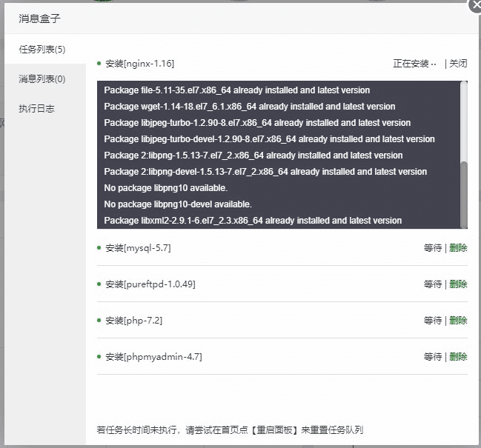Delete the queued php-7.2 install task
This screenshot has width=481, height=448.
click(x=458, y=321)
